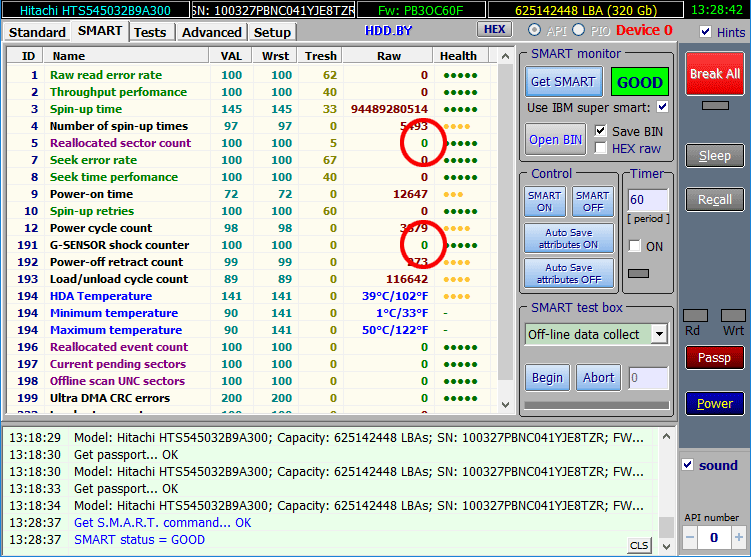
Task: Click the Passp button
Action: click(715, 358)
